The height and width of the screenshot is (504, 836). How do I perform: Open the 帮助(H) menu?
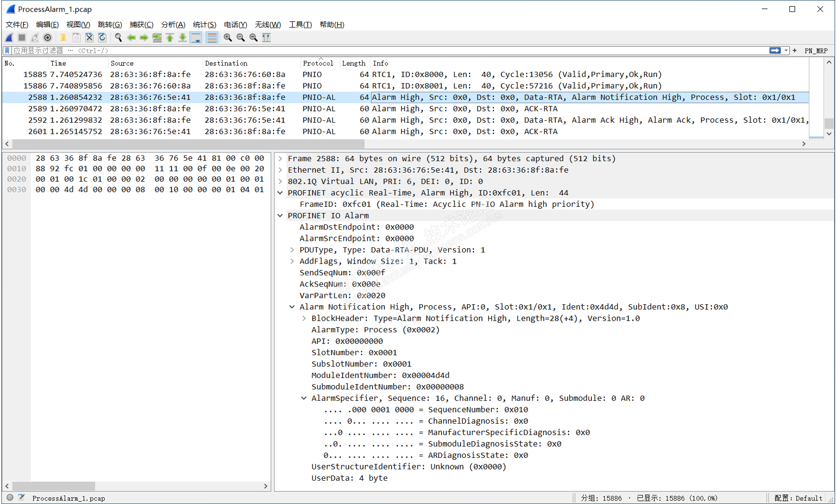tap(332, 25)
